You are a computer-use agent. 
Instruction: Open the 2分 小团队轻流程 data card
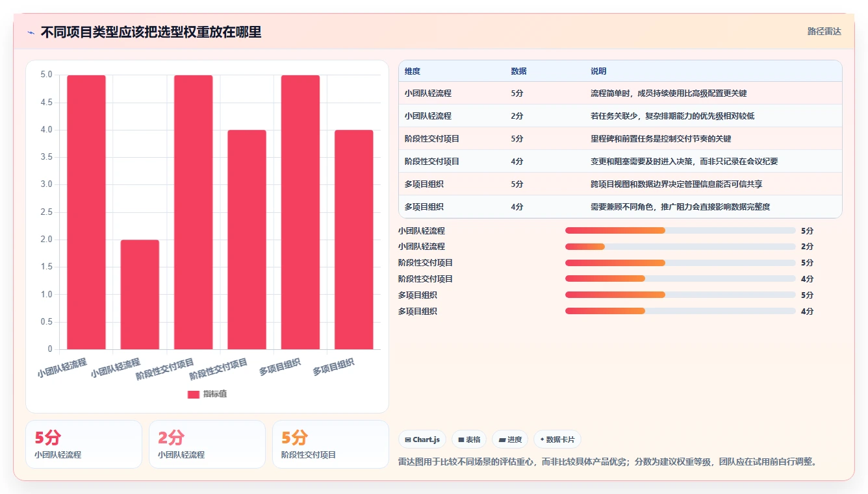[x=207, y=444]
